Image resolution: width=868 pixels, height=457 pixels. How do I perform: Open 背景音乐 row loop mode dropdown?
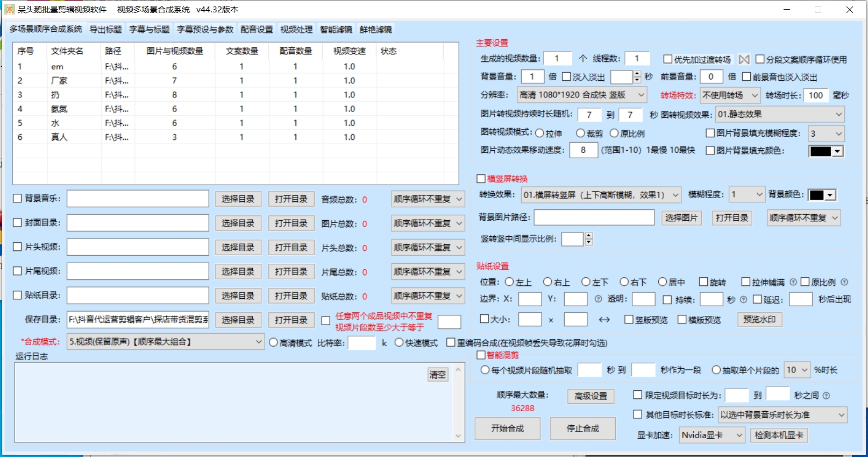[x=428, y=199]
